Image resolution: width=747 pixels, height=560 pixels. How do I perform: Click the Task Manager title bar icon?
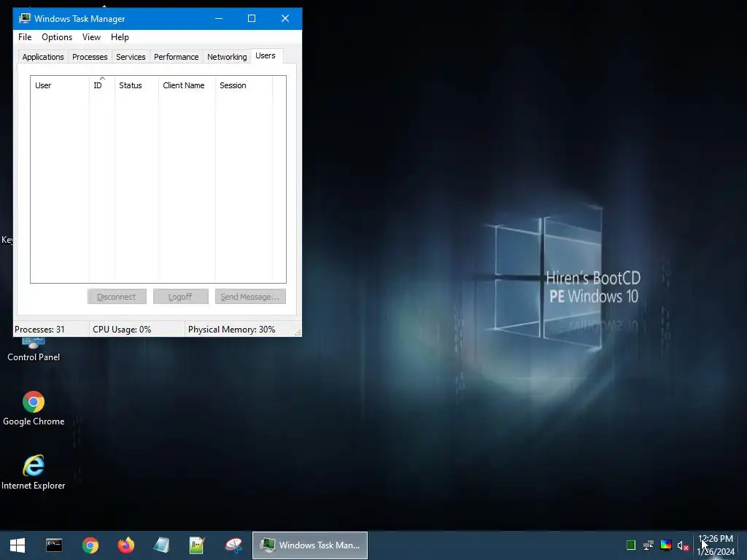click(x=24, y=18)
